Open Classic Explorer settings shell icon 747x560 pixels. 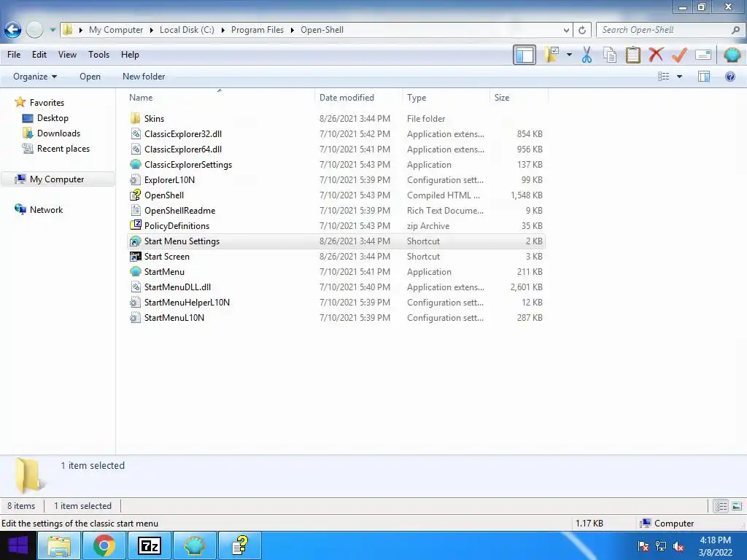click(x=732, y=55)
